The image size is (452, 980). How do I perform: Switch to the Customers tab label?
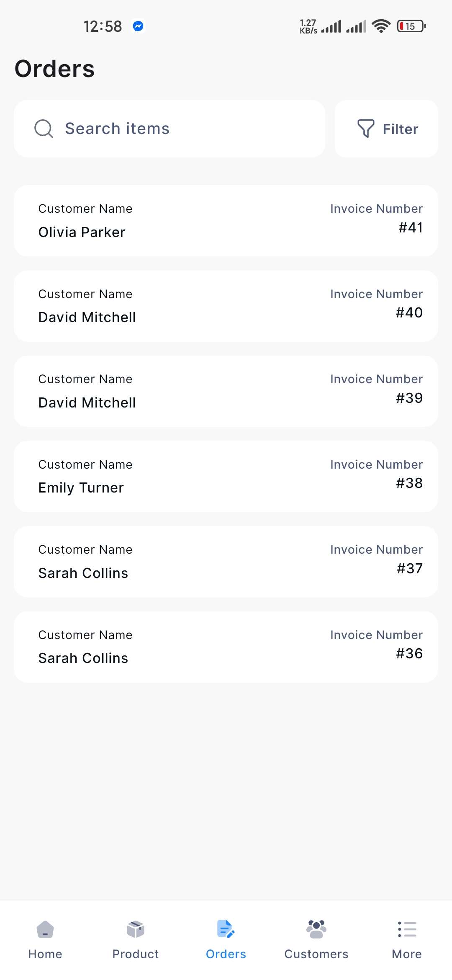(316, 954)
